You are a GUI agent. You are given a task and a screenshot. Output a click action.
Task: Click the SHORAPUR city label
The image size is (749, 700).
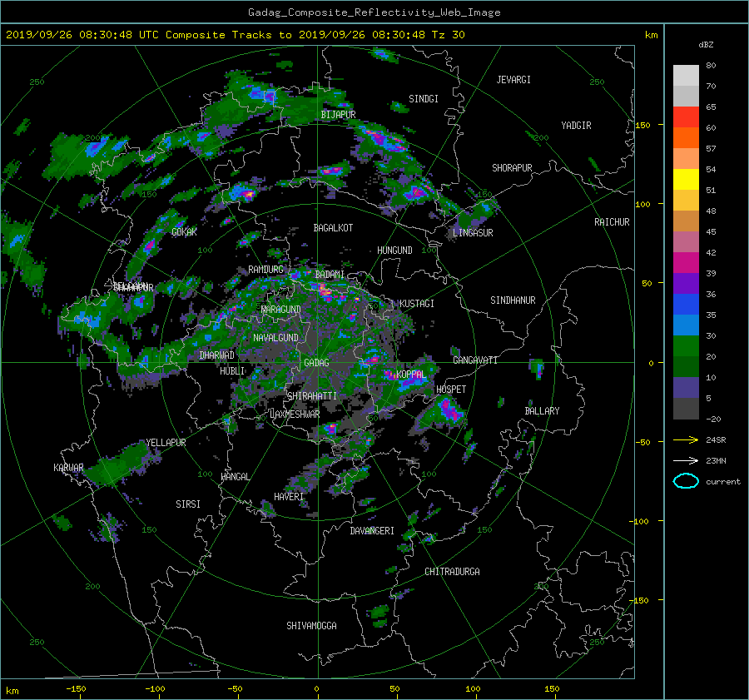[x=512, y=168]
